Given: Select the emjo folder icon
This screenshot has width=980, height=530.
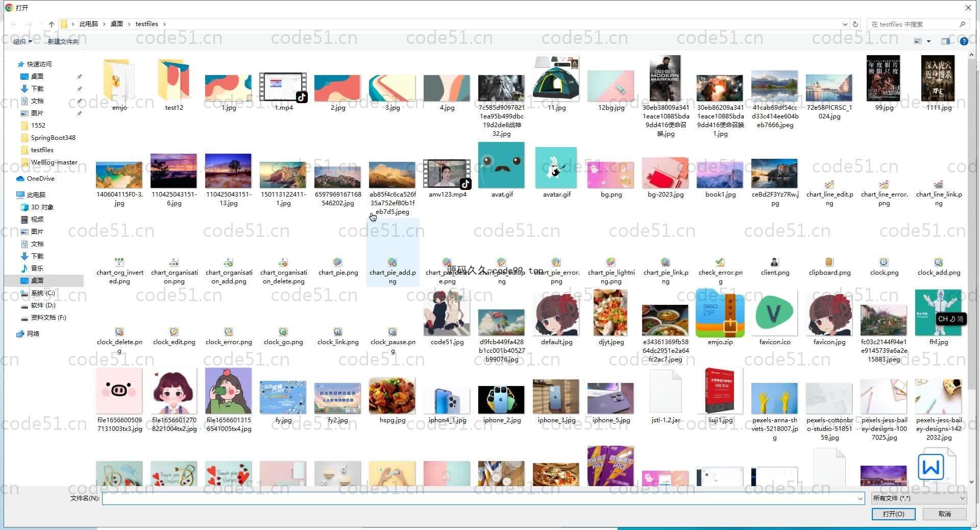Looking at the screenshot, I should (119, 81).
